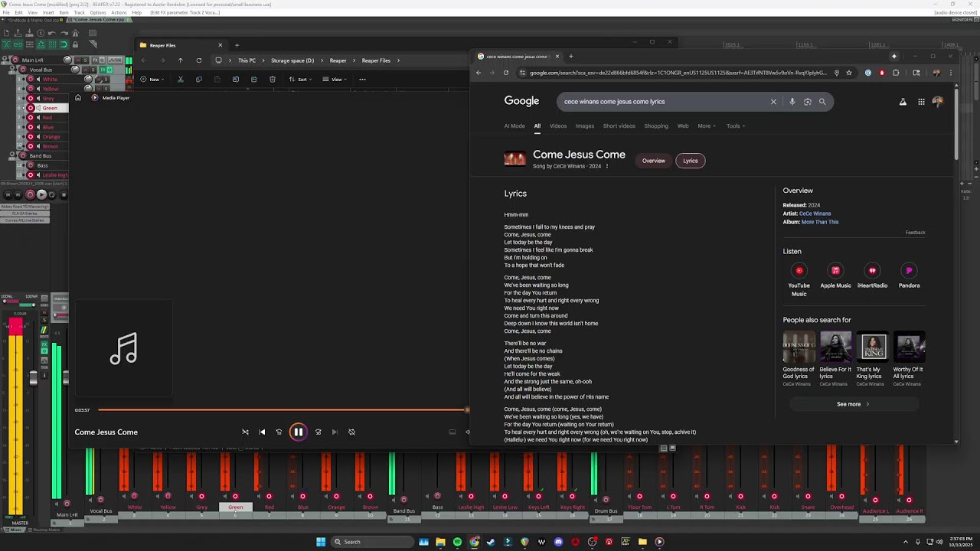Toggle record arm on White track
980x551 pixels.
[x=31, y=79]
